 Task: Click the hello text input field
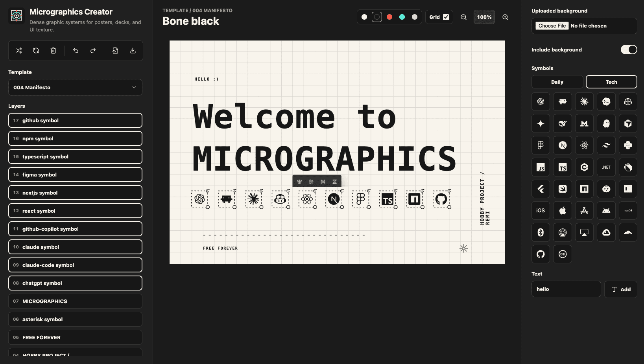click(566, 289)
